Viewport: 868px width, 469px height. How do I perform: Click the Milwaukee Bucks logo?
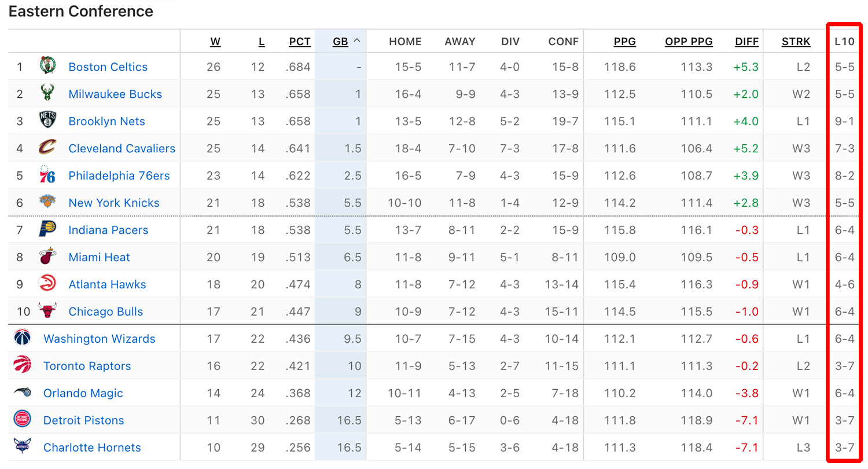coord(47,94)
